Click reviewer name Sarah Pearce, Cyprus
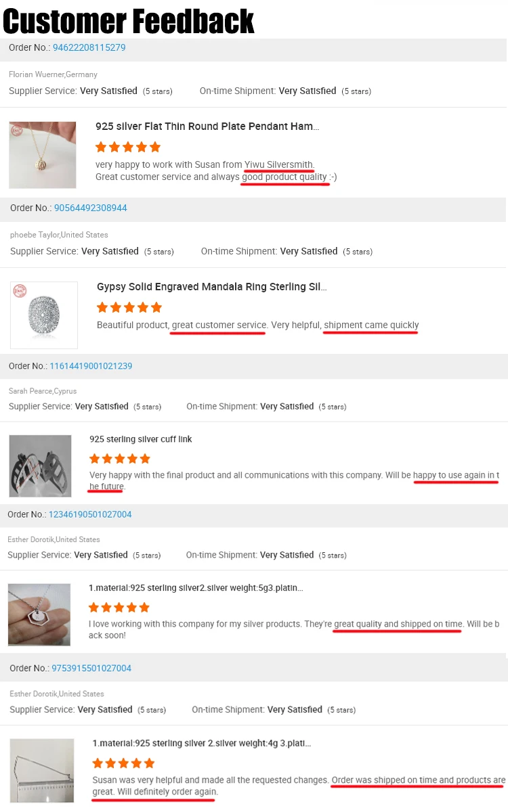The width and height of the screenshot is (508, 812). tap(43, 391)
